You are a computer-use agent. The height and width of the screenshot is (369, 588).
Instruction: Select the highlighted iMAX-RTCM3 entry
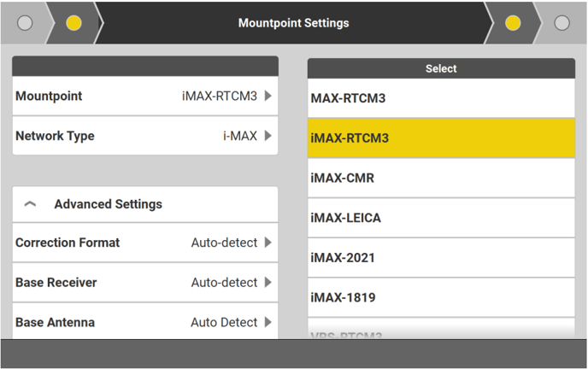tap(441, 138)
